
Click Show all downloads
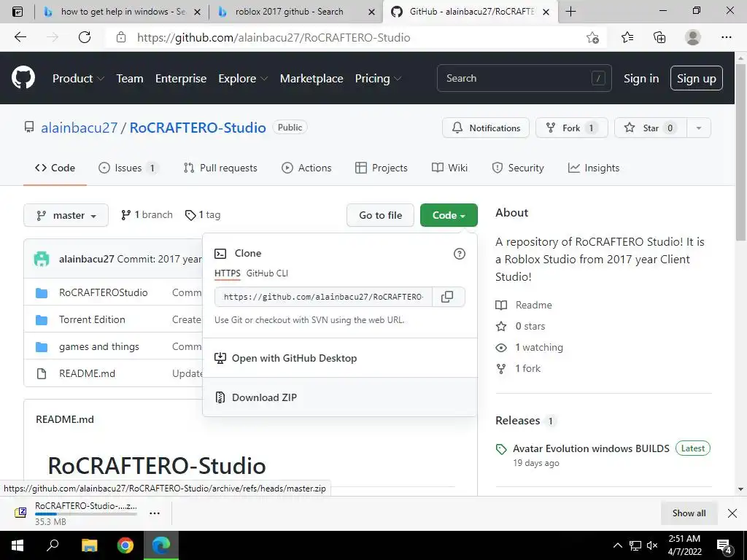689,513
